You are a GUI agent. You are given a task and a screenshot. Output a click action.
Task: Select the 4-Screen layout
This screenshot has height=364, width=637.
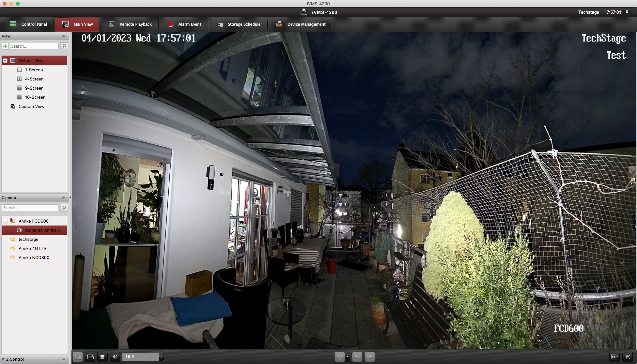click(x=34, y=79)
